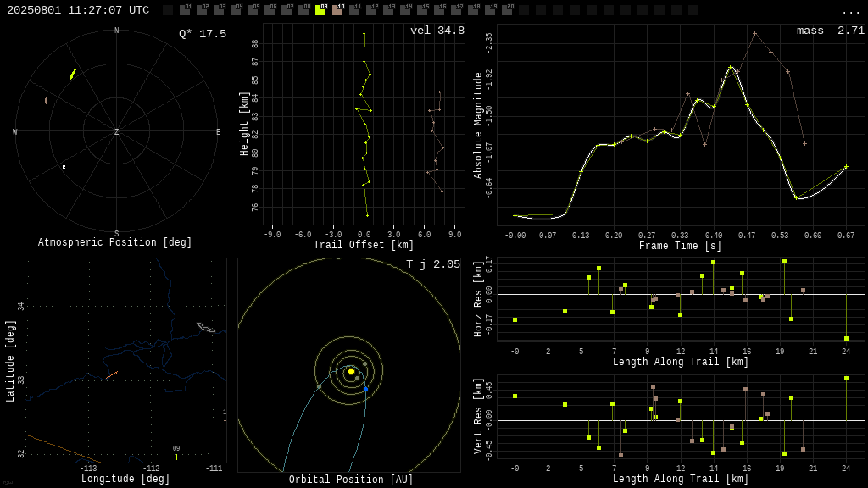Click the blue Earth dot on orbit

click(366, 390)
